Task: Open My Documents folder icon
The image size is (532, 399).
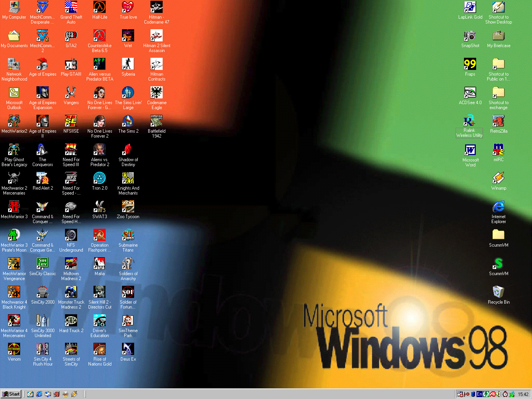Action: [x=14, y=39]
